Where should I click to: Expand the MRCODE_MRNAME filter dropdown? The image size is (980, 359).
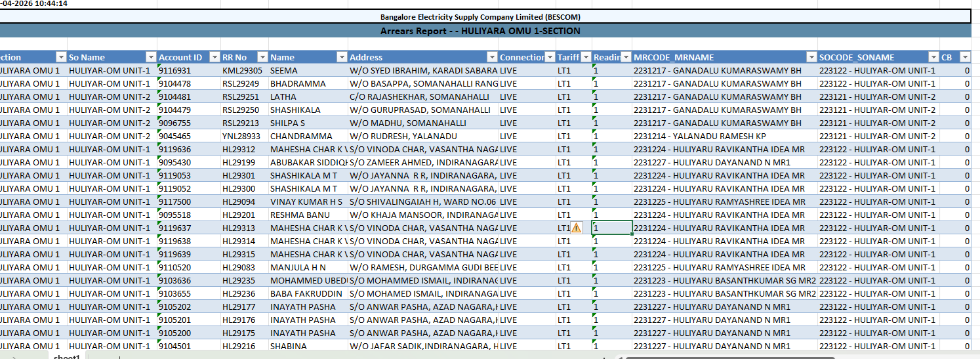(x=812, y=57)
